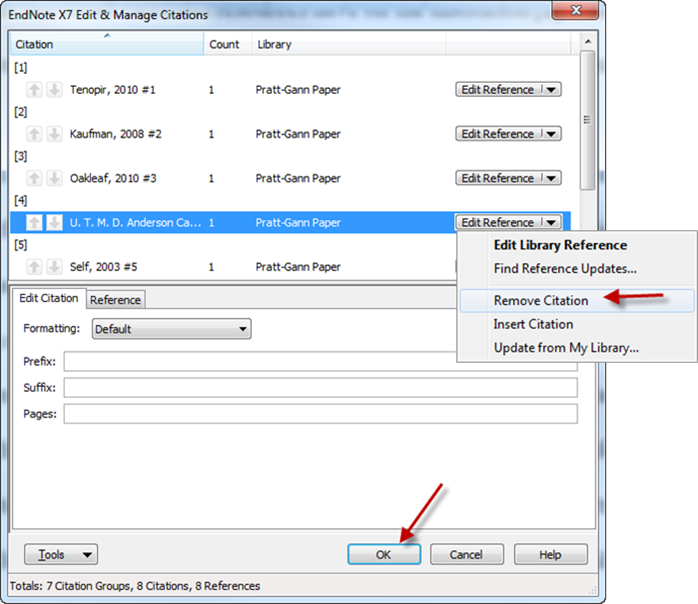The image size is (698, 604).
Task: Move Tenopir, 2010 #1 citation down
Action: click(x=54, y=89)
